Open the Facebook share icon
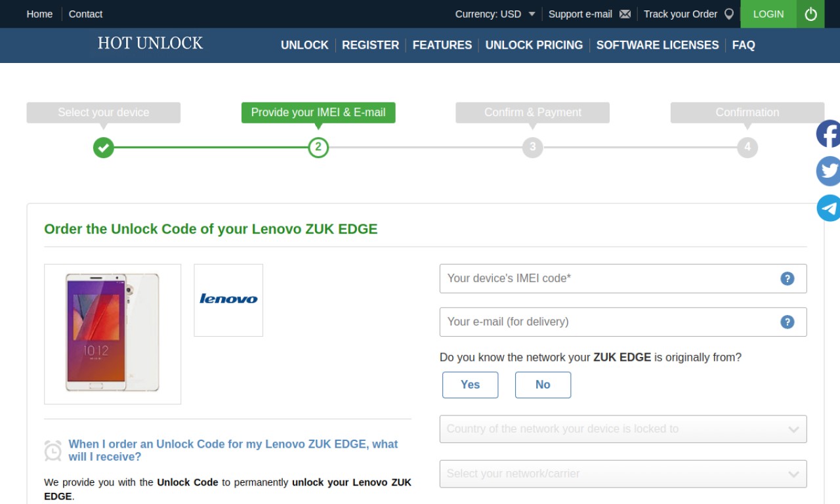This screenshot has height=504, width=840. tap(828, 134)
